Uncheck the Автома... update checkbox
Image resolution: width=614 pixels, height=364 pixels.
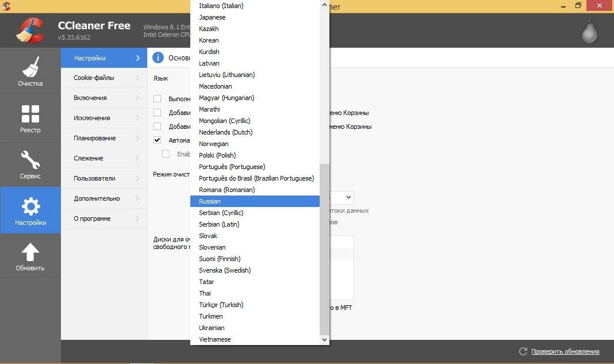(x=158, y=140)
